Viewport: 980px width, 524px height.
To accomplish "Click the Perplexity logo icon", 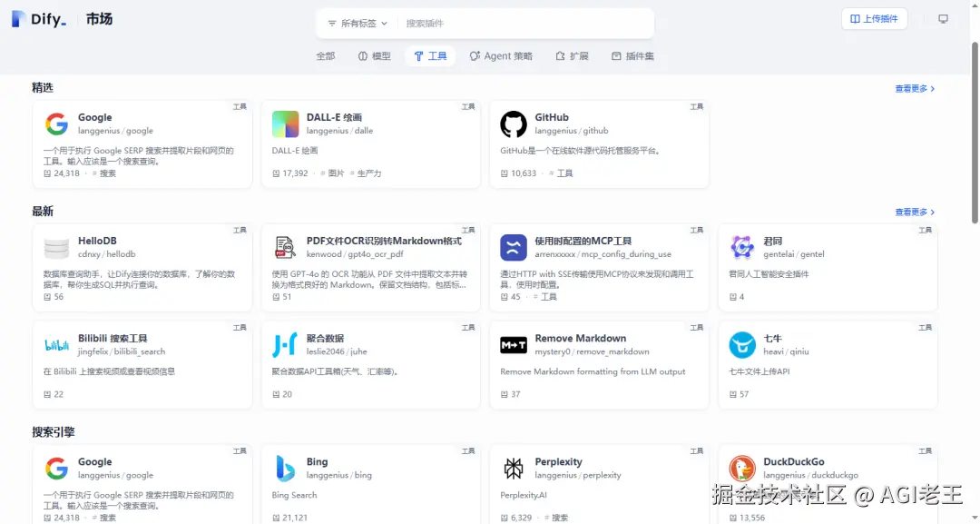I will click(514, 469).
